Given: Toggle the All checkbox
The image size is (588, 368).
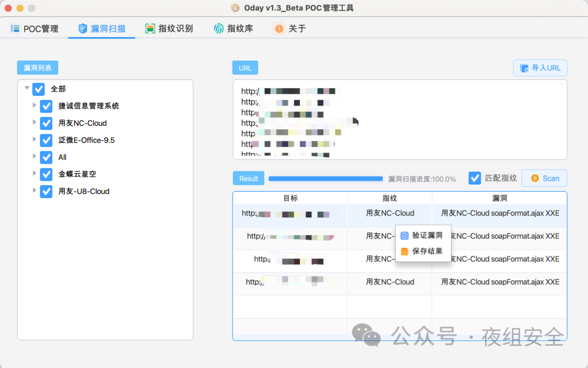Looking at the screenshot, I should (46, 157).
